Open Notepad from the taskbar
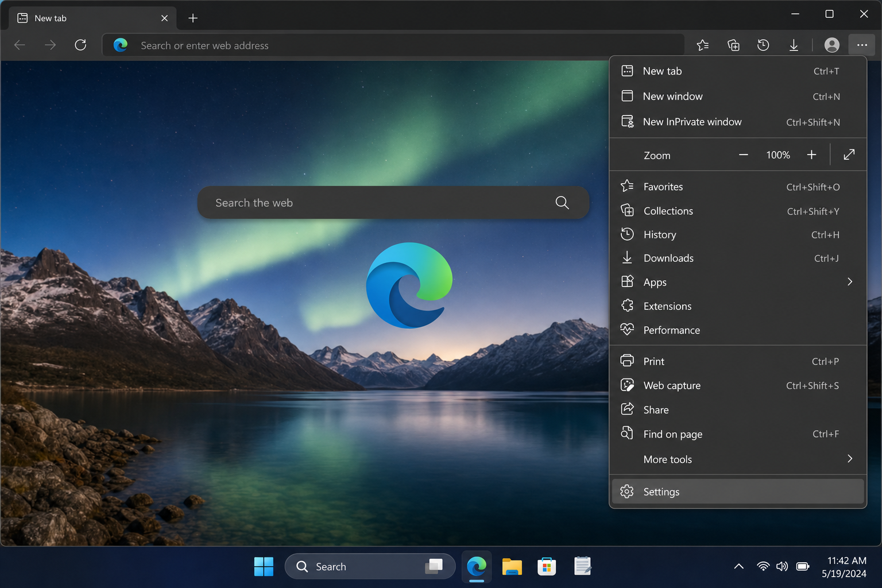This screenshot has height=588, width=882. (582, 567)
